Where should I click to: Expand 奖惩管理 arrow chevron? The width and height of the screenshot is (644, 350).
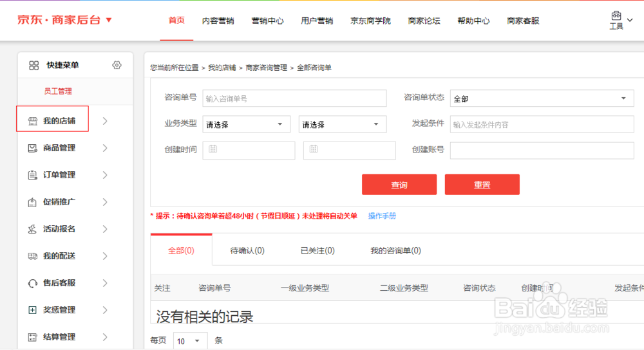[105, 310]
